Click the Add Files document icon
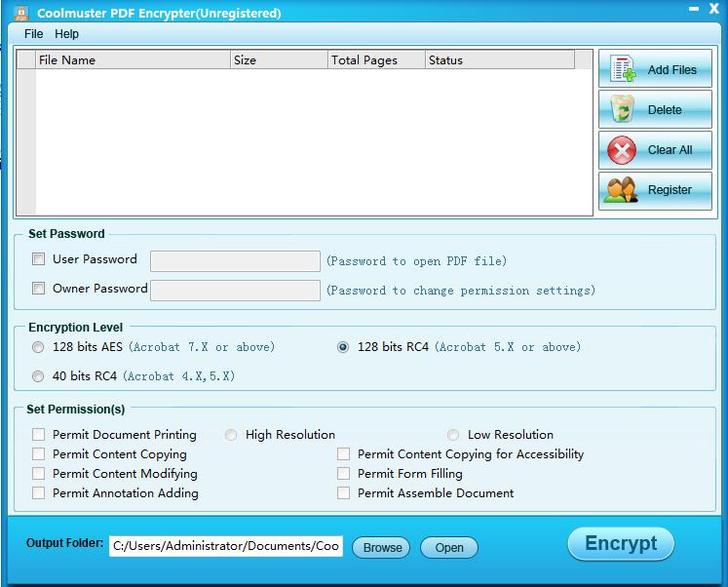 coord(623,68)
